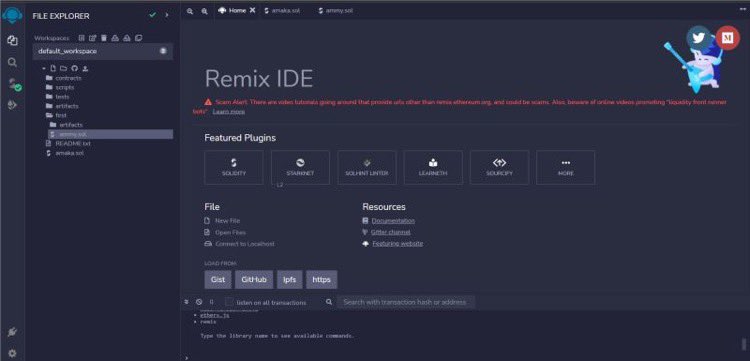750x361 pixels.
Task: Load from GitHub button
Action: coord(254,280)
